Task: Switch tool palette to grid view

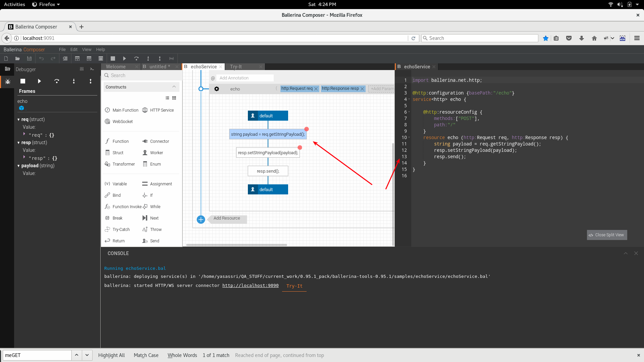Action: [x=174, y=98]
